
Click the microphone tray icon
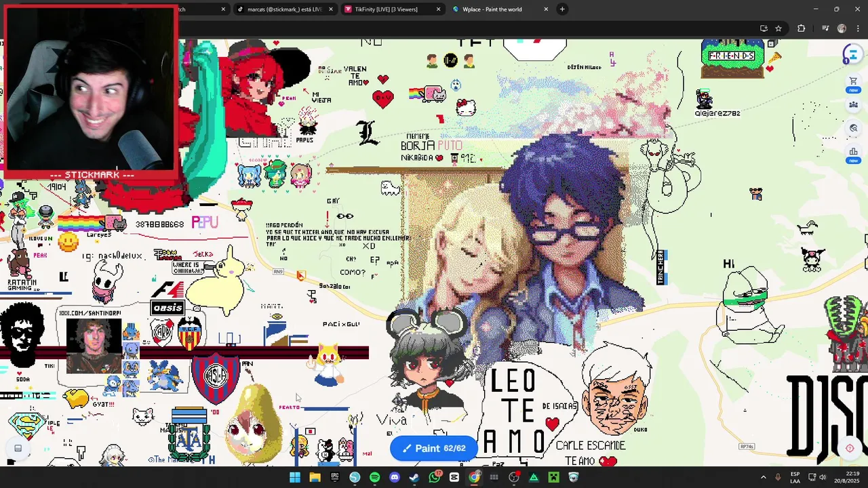[x=778, y=477]
